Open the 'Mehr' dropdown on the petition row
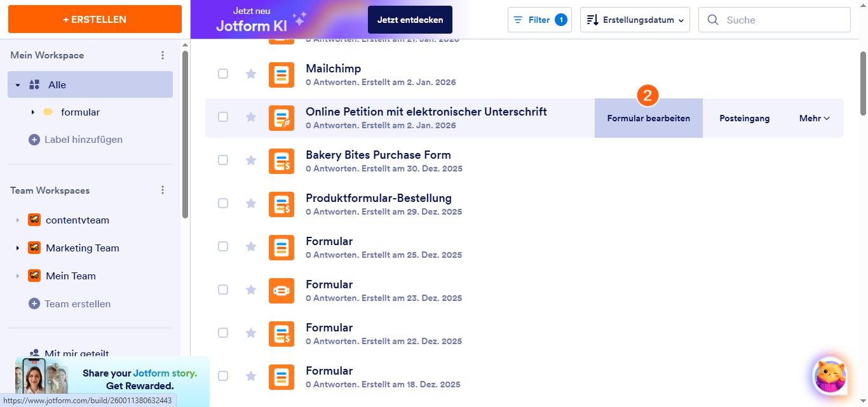This screenshot has width=868, height=407. click(814, 117)
